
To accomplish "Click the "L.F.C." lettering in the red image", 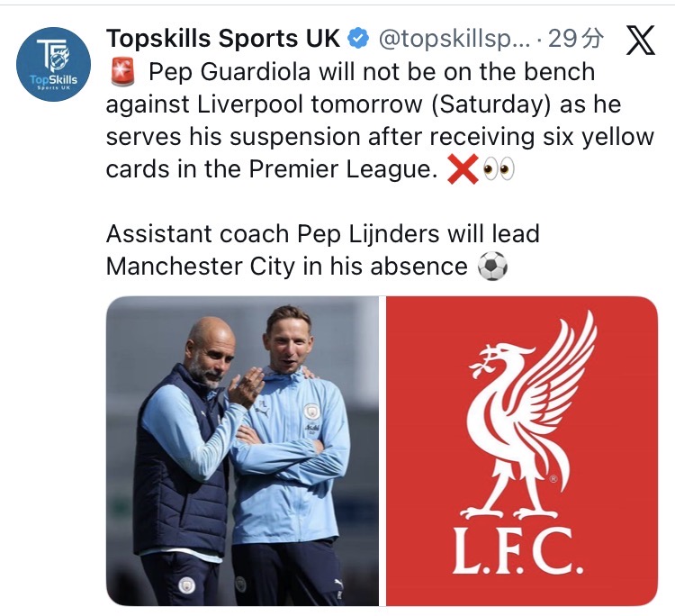I will coord(524,555).
